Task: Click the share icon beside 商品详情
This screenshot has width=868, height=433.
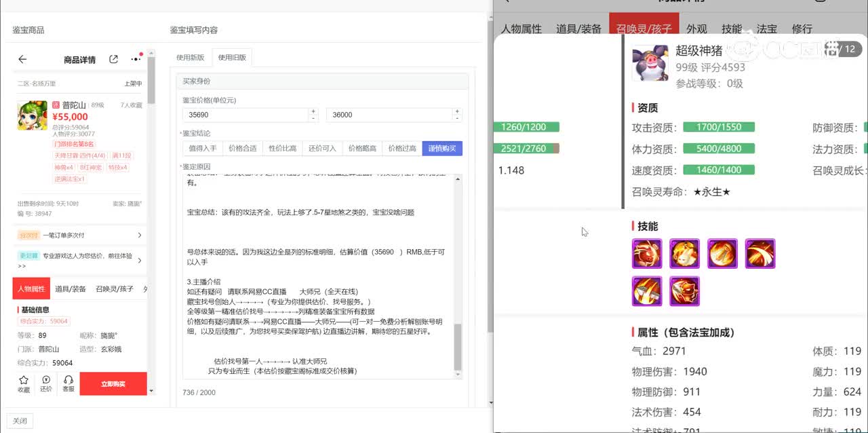Action: point(113,60)
